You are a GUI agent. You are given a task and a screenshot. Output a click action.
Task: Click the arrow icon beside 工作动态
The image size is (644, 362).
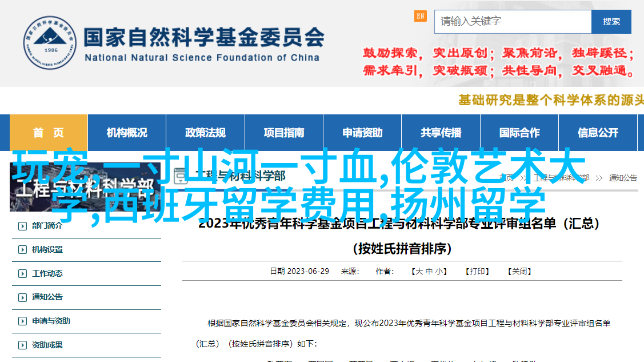tap(23, 274)
